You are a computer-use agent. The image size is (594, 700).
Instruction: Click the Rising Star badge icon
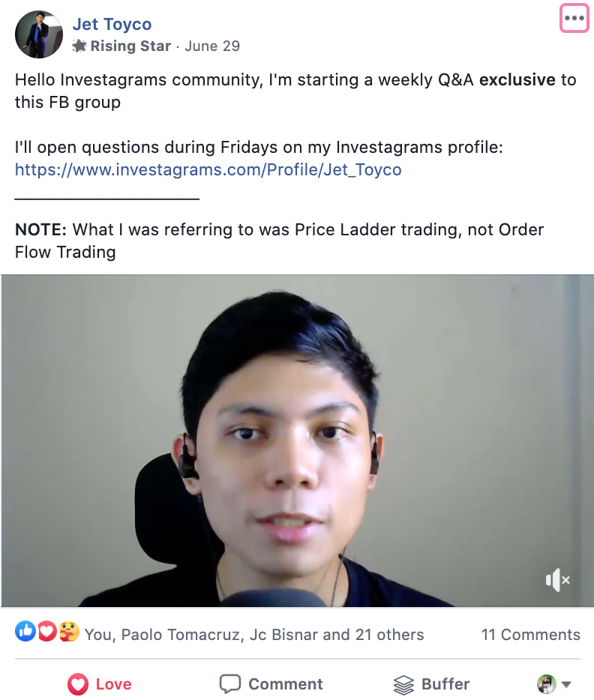[79, 46]
